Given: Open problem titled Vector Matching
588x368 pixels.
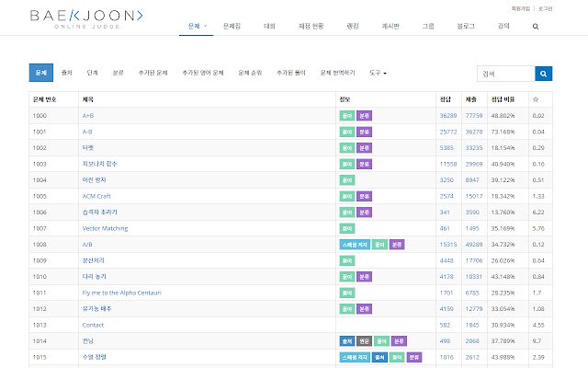Looking at the screenshot, I should [x=105, y=228].
